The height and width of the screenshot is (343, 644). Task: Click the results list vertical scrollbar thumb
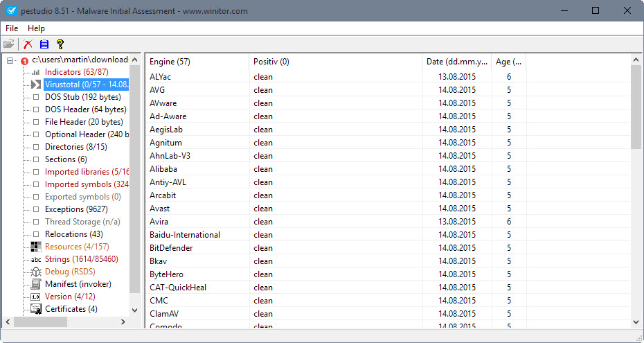(636, 107)
